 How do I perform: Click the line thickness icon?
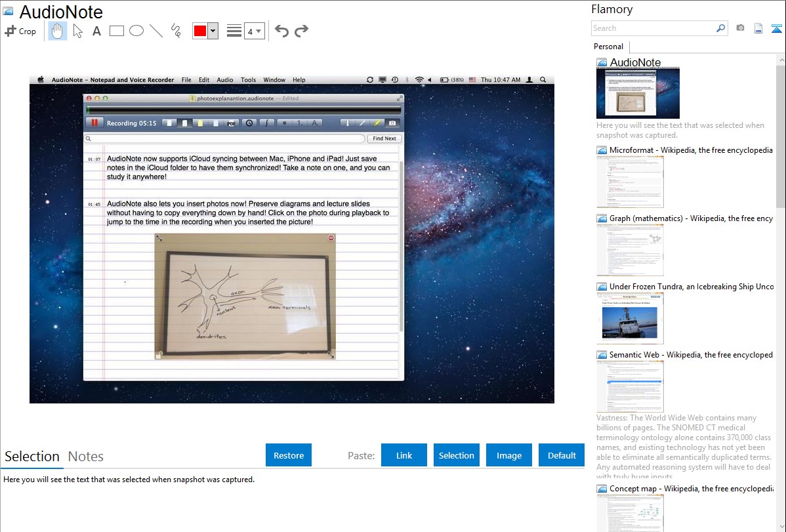click(x=234, y=31)
